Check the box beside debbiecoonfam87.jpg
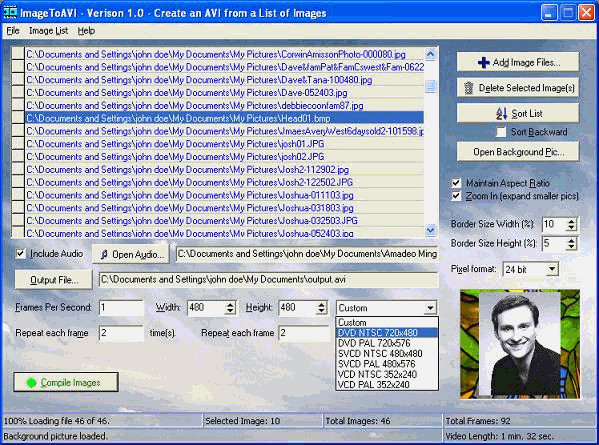 [x=18, y=105]
